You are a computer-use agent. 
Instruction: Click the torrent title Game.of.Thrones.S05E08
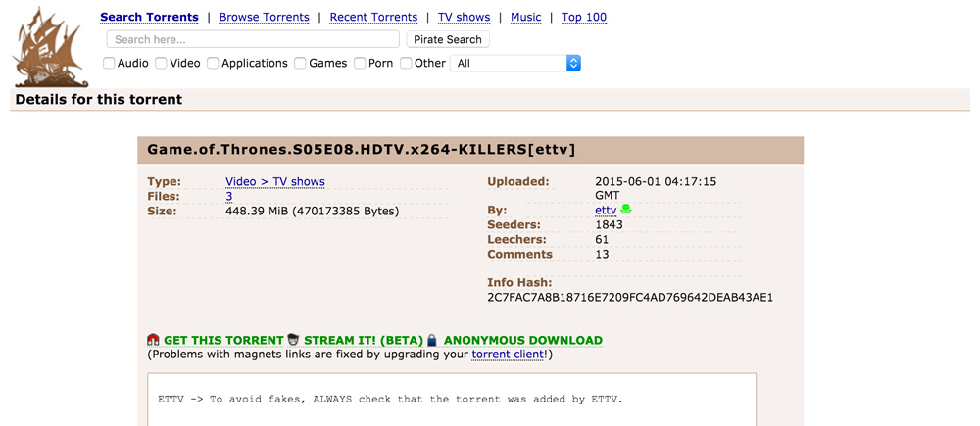tap(362, 150)
